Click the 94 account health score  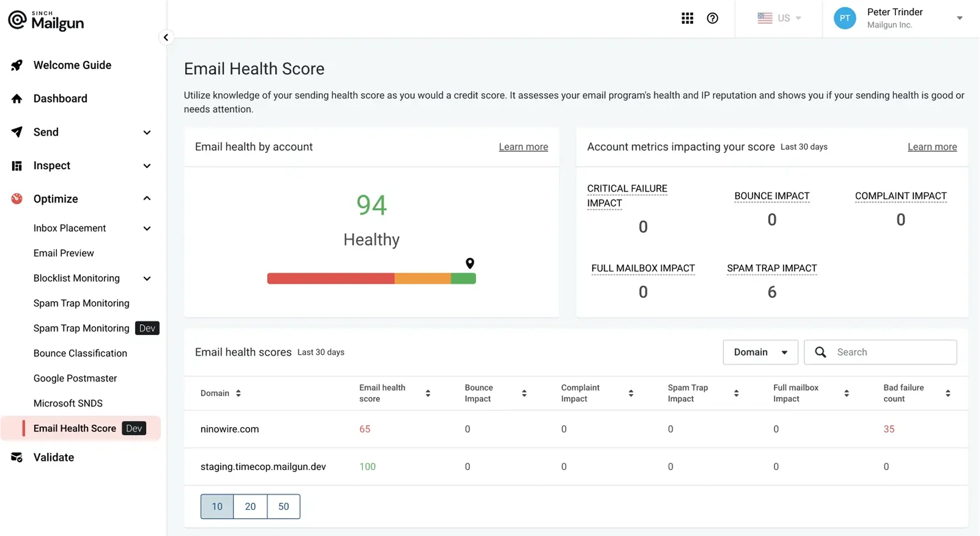(371, 205)
